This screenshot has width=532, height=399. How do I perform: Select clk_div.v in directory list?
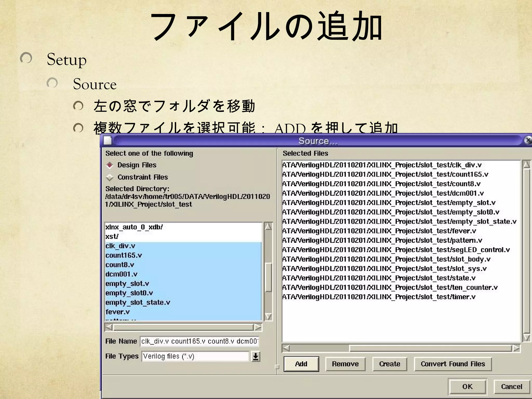183,246
